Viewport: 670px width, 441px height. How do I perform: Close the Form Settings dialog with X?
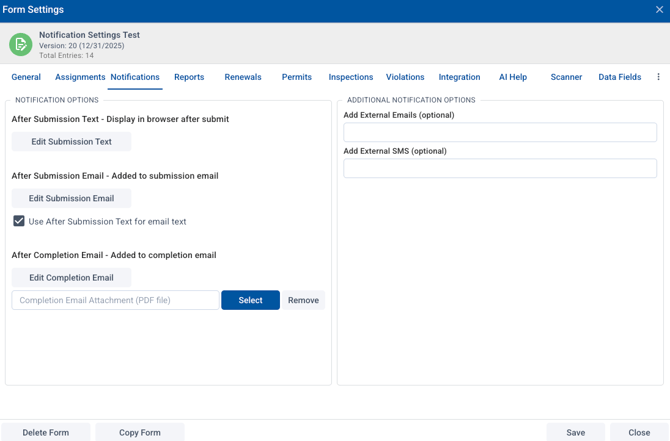click(659, 10)
